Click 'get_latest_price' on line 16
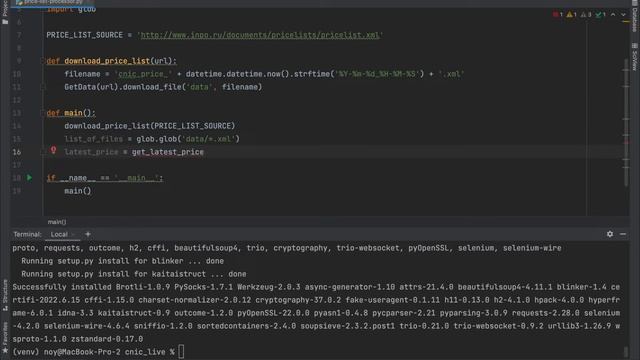640x360 pixels. click(168, 152)
